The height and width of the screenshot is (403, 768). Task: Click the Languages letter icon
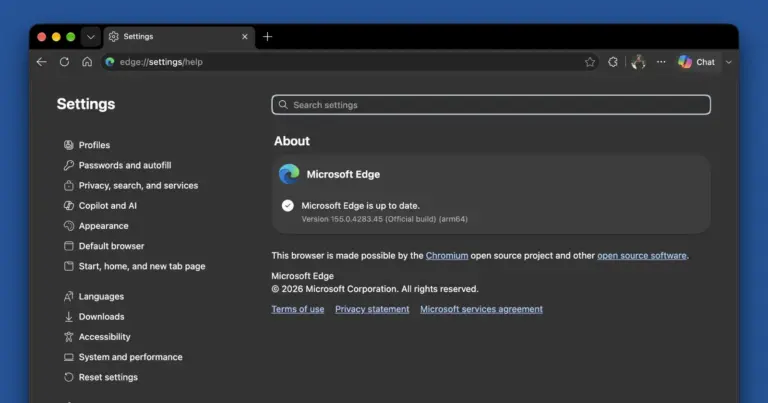click(x=69, y=297)
